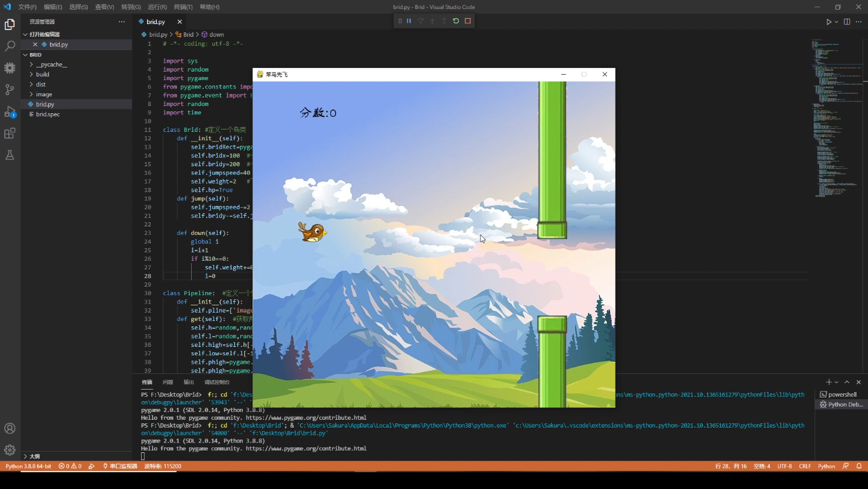This screenshot has width=868, height=489.
Task: Pause the debug session
Action: pyautogui.click(x=409, y=21)
